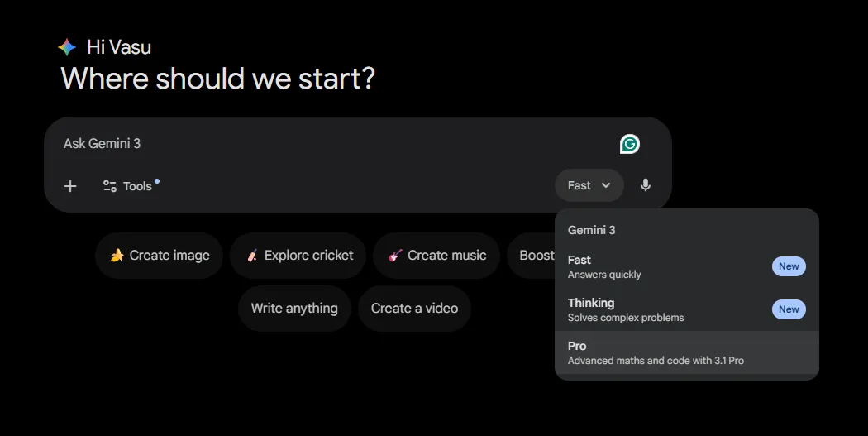Click the plus icon to add files
The width and height of the screenshot is (868, 436).
point(70,186)
